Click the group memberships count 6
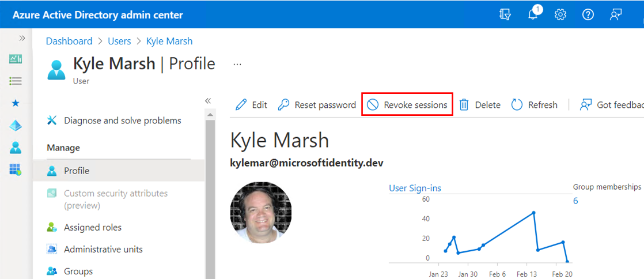This screenshot has height=279, width=644. 575,201
